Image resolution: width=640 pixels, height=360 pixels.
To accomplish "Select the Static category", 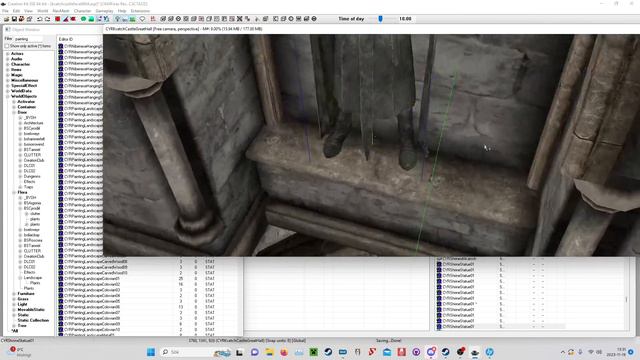I will [23, 315].
